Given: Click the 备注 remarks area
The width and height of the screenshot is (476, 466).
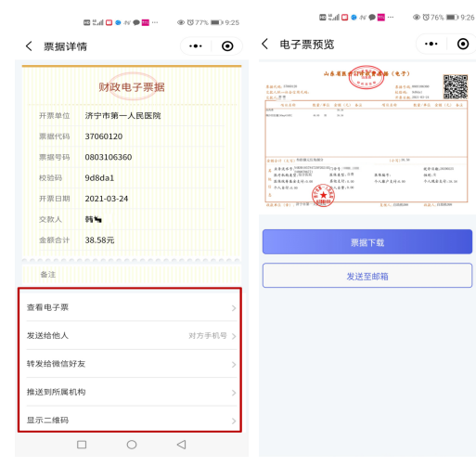Looking at the screenshot, I should tap(132, 275).
